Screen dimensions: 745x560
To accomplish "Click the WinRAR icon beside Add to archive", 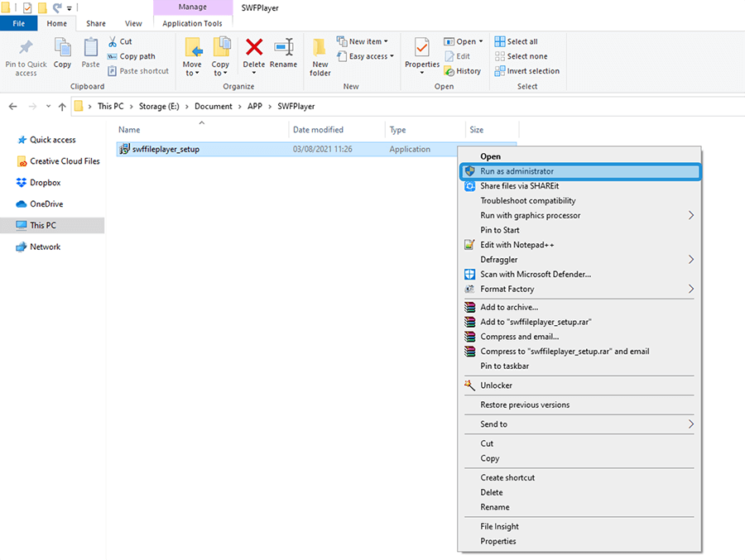I will click(x=469, y=307).
